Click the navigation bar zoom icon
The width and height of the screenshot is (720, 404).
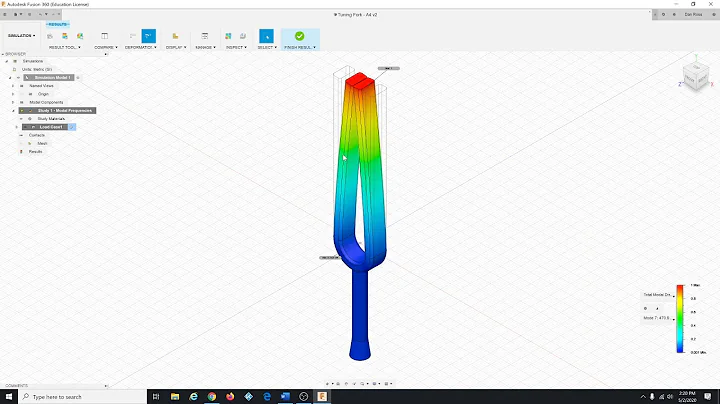click(x=362, y=384)
